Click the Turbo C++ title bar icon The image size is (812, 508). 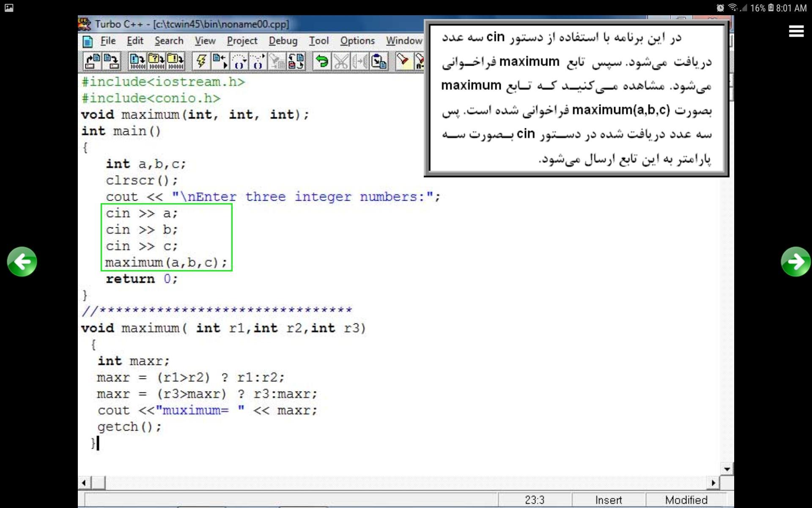click(85, 24)
